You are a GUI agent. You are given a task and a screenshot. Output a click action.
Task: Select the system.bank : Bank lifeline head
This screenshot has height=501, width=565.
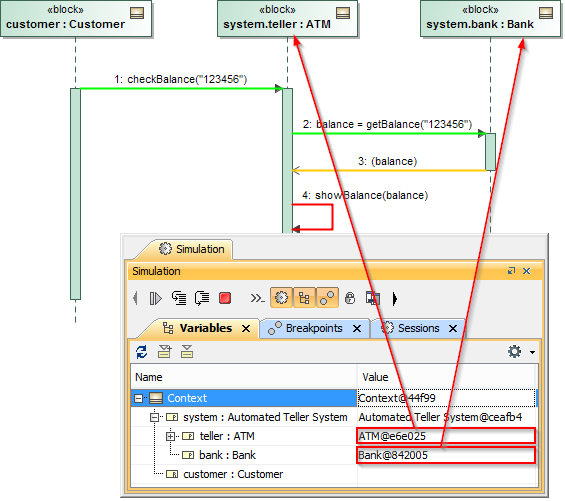[x=490, y=19]
